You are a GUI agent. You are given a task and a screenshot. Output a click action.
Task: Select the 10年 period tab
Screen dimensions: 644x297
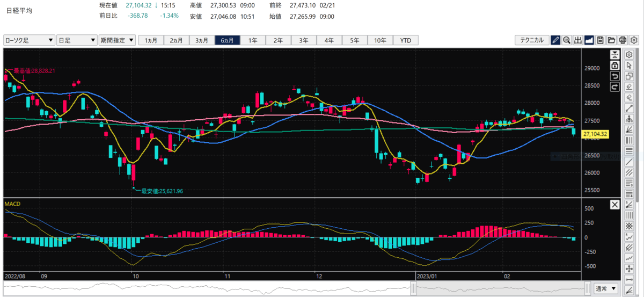[380, 40]
